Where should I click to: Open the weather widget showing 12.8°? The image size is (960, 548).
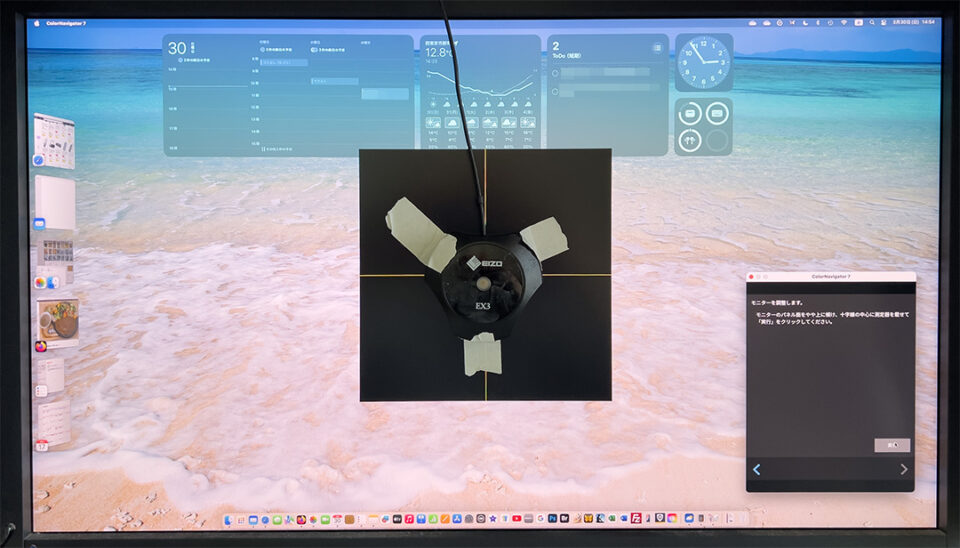480,95
